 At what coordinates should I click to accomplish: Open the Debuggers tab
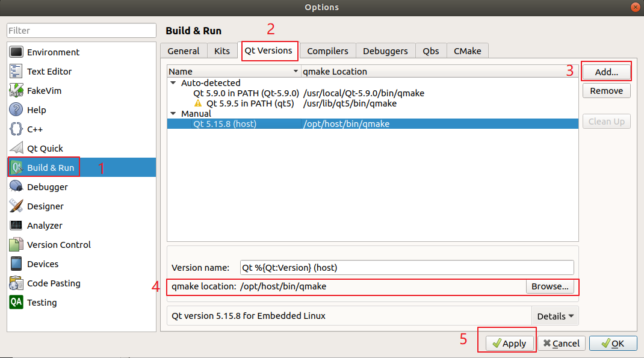(x=385, y=51)
